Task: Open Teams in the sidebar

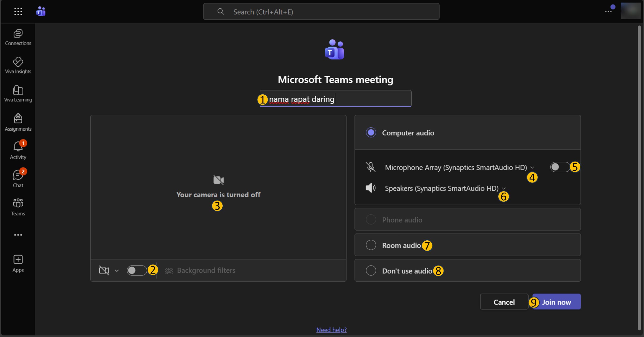Action: pos(18,207)
